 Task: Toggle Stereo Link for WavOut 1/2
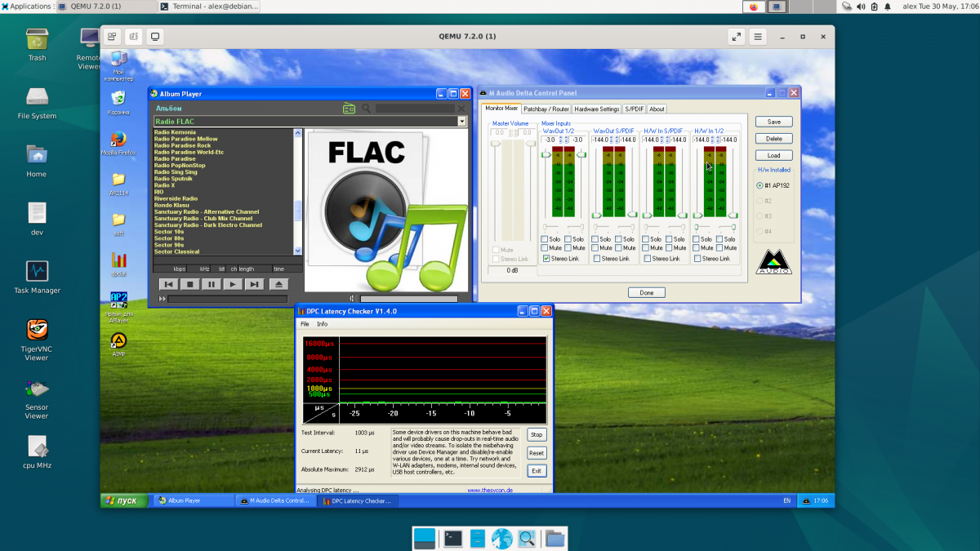click(x=546, y=259)
